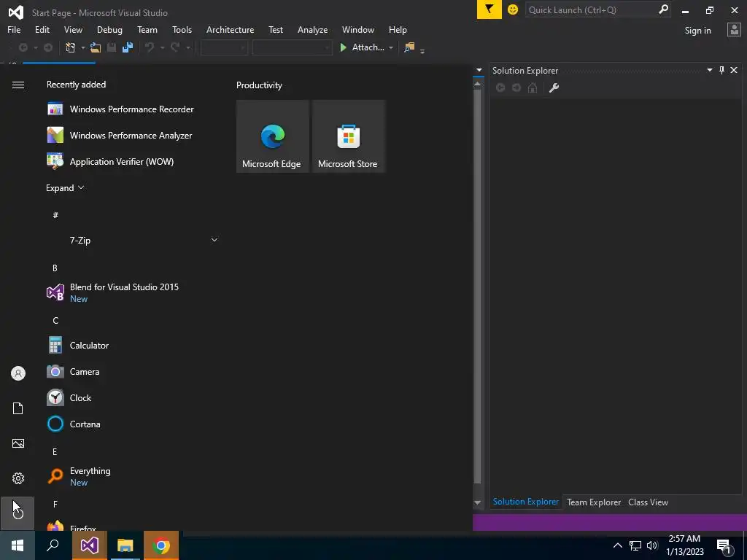Toggle auto-hide pin on Solution Explorer
The image size is (747, 560).
(721, 70)
